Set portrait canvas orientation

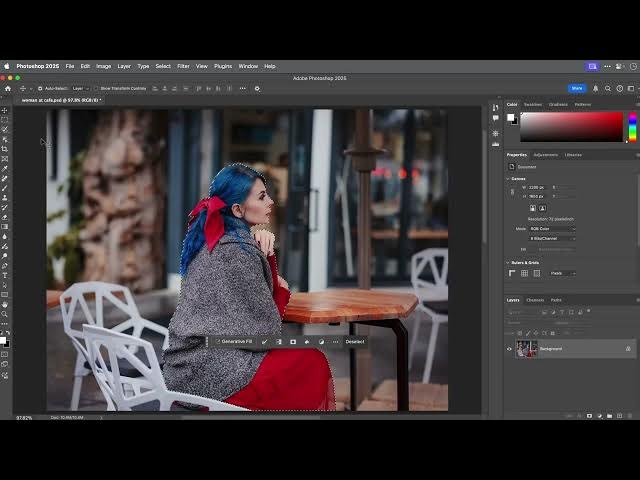(533, 208)
